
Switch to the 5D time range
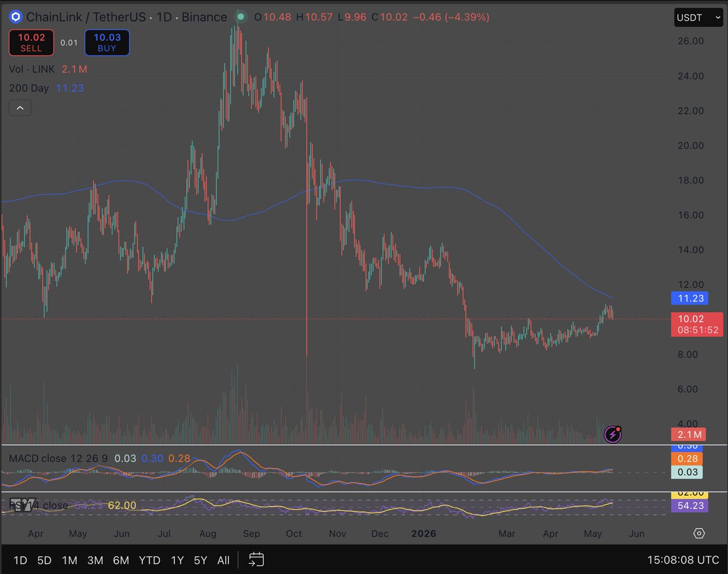[x=44, y=560]
